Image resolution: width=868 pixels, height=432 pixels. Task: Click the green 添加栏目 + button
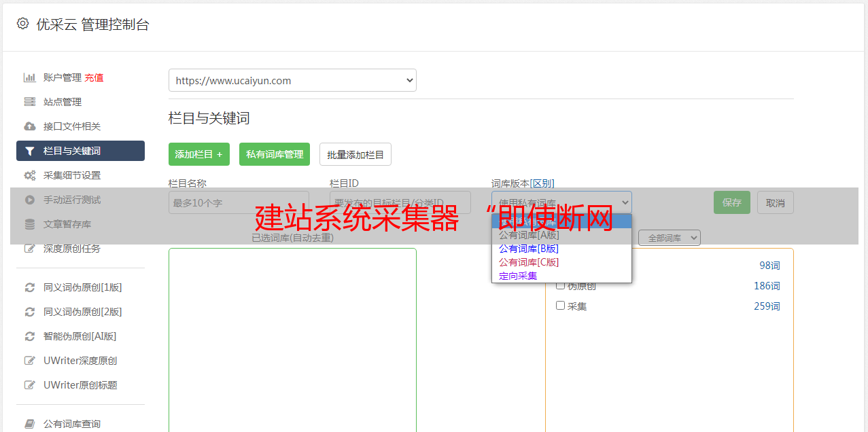click(199, 154)
